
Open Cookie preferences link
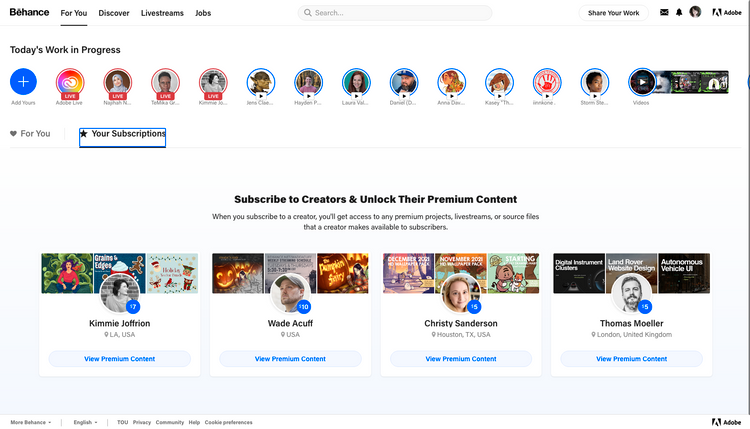pyautogui.click(x=229, y=422)
